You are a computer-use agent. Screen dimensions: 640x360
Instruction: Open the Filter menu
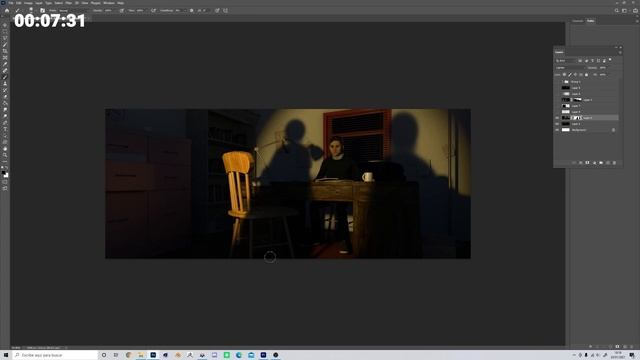click(69, 3)
